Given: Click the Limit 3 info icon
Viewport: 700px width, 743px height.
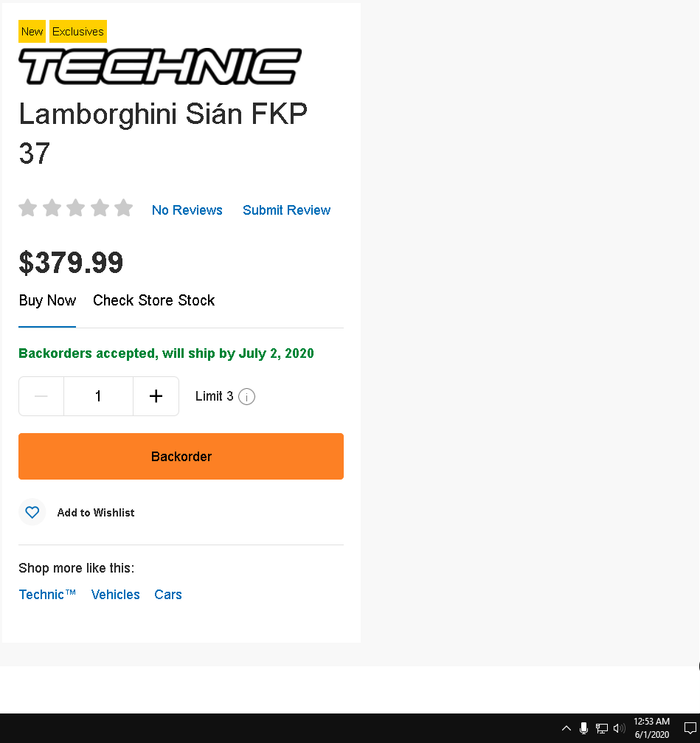Looking at the screenshot, I should coord(247,397).
